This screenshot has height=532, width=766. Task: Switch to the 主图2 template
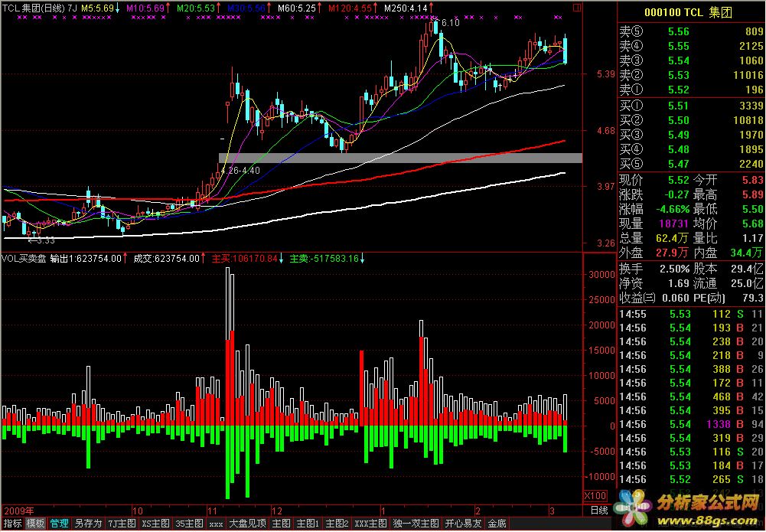click(x=337, y=524)
